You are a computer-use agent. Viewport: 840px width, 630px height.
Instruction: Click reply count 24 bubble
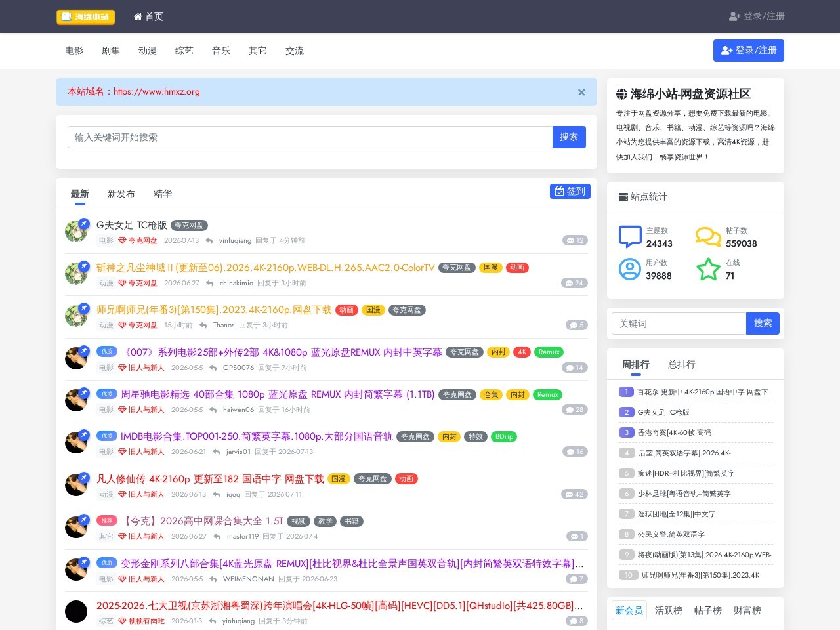click(575, 283)
